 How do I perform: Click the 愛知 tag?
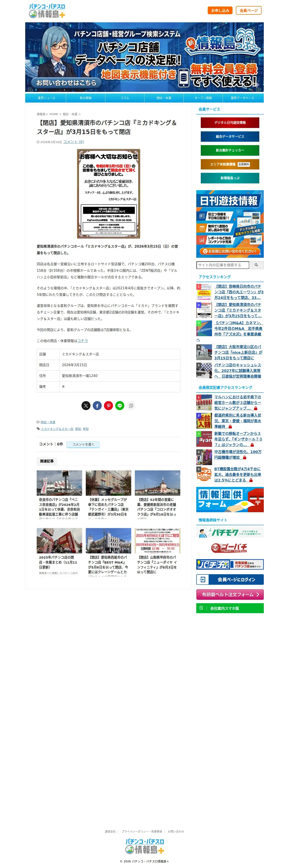click(x=78, y=429)
